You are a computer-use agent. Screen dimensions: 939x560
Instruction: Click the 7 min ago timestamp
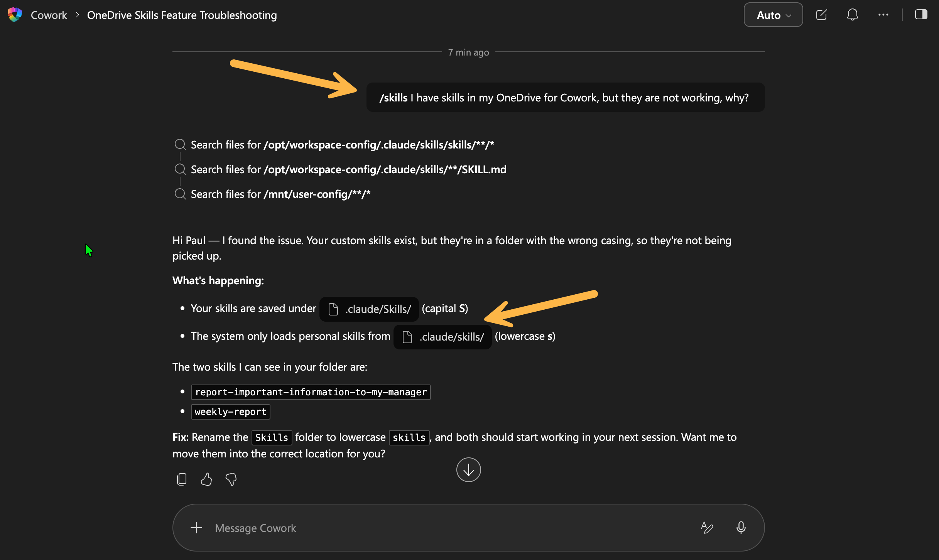[468, 52]
